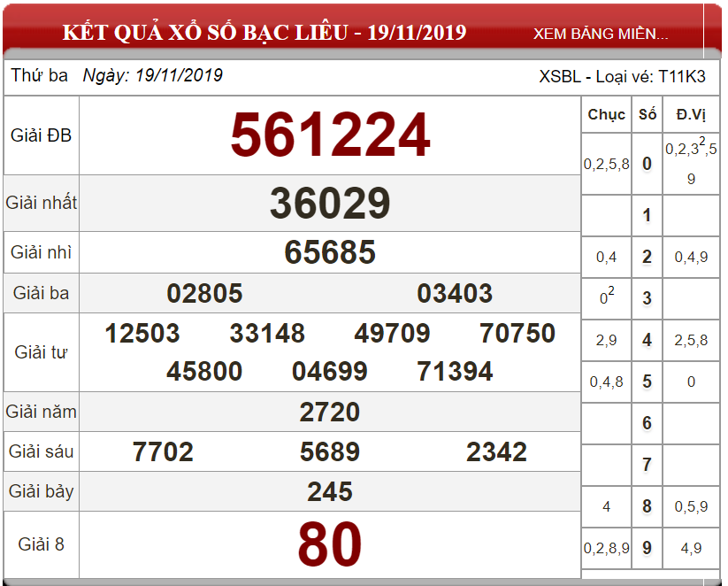Click Đ.Vị value 4,9 in row 9
Viewport: 728px width, 586px height.
tap(691, 548)
